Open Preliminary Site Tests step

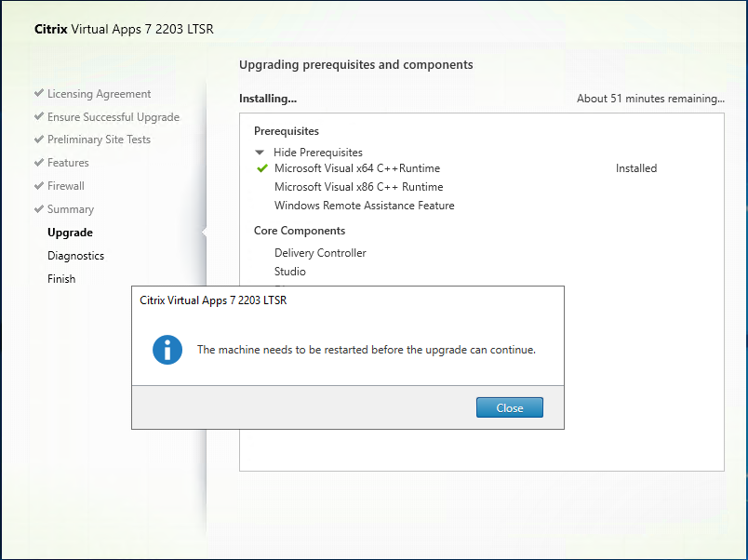pos(99,140)
